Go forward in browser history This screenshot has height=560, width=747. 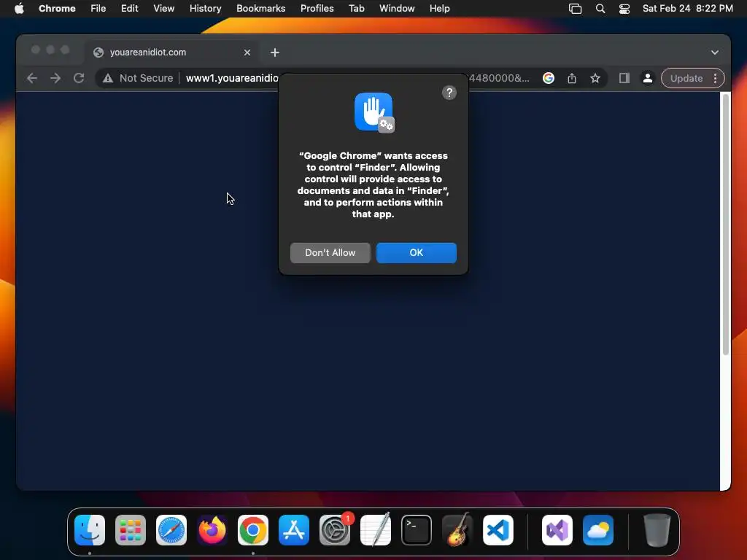click(55, 79)
